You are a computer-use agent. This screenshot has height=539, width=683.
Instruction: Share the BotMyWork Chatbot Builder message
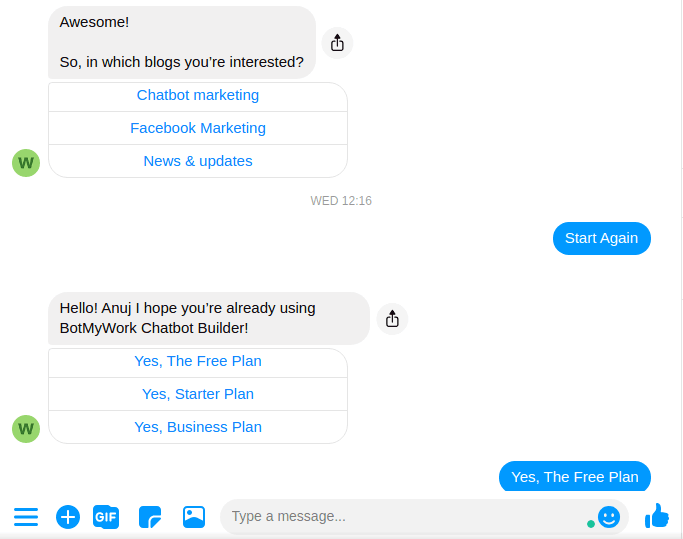392,319
